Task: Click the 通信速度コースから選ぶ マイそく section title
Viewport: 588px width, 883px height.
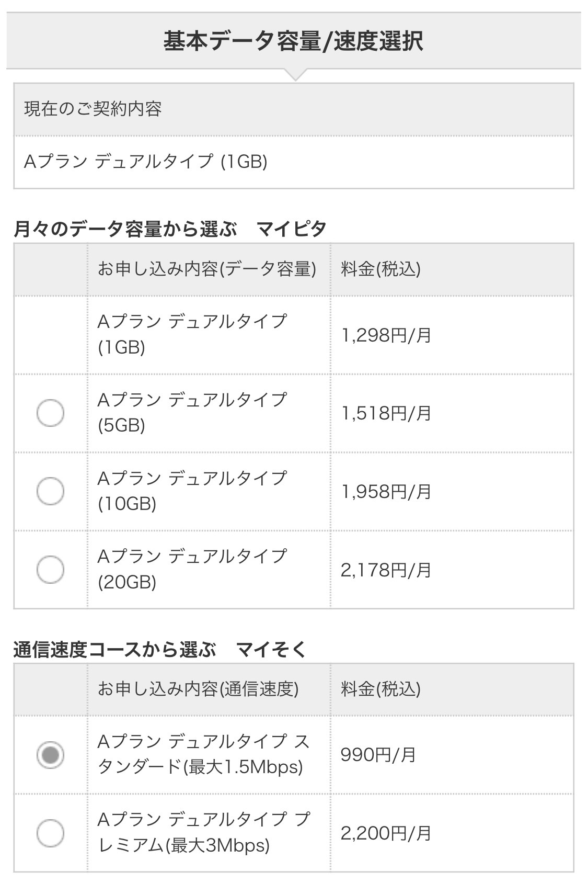Action: click(159, 650)
